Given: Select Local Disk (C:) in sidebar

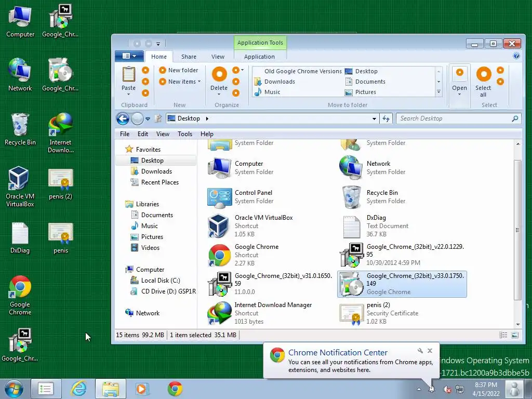Looking at the screenshot, I should [x=160, y=281].
